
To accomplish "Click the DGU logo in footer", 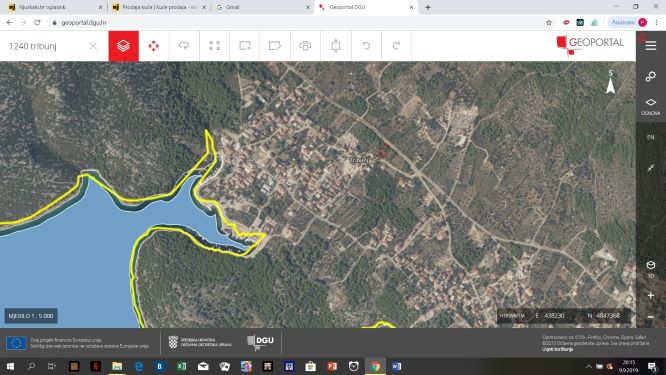I will 260,342.
